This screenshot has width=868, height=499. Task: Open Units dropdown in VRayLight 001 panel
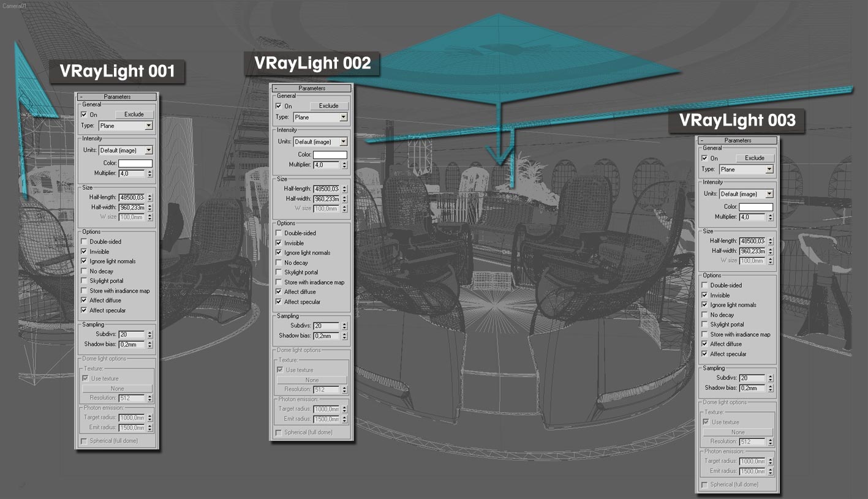[126, 150]
